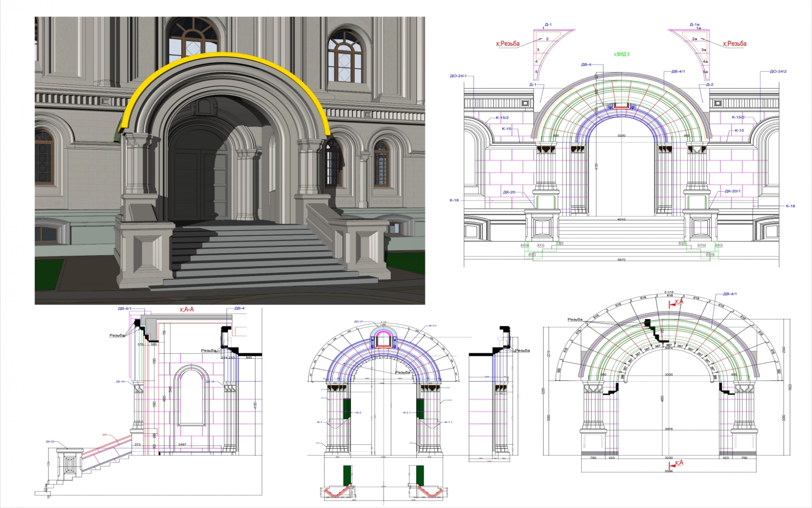Click the 'ДК-19' column callout label
812x508 pixels.
120,381
